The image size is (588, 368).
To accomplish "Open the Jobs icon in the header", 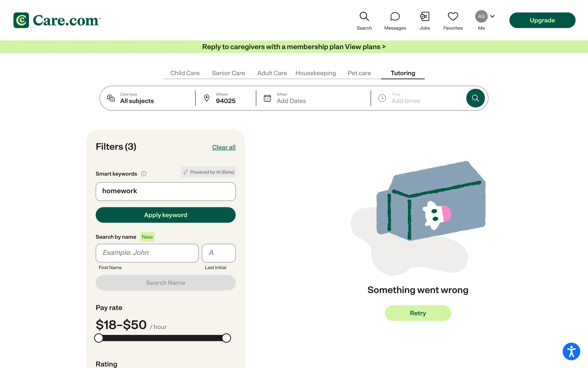I will [424, 17].
